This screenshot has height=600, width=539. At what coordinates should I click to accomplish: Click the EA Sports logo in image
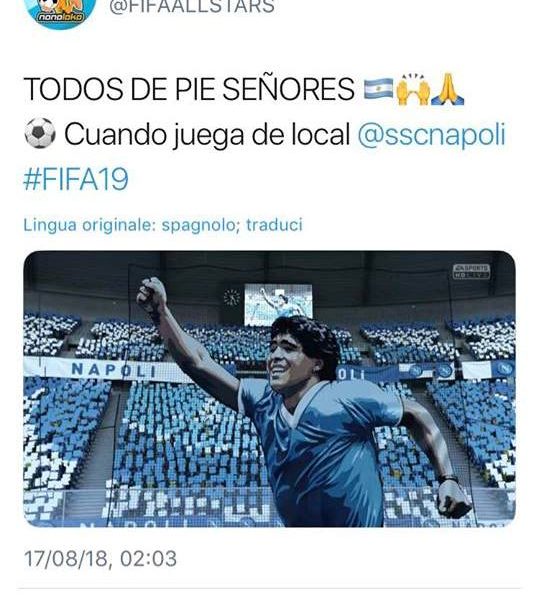click(x=471, y=271)
